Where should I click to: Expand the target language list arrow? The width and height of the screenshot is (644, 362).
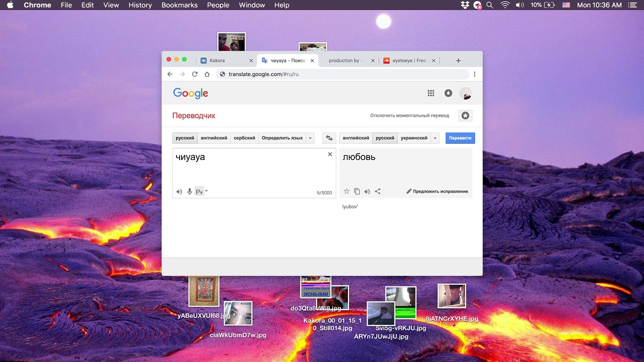[435, 138]
